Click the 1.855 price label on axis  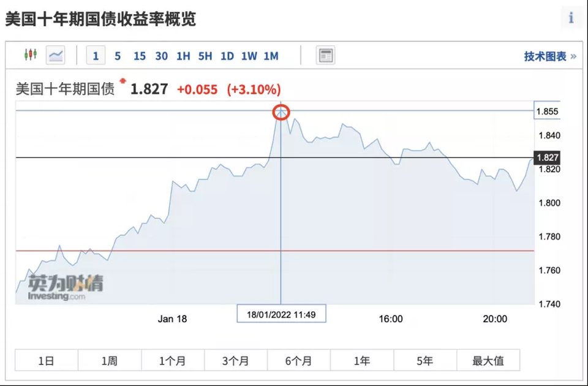click(547, 111)
